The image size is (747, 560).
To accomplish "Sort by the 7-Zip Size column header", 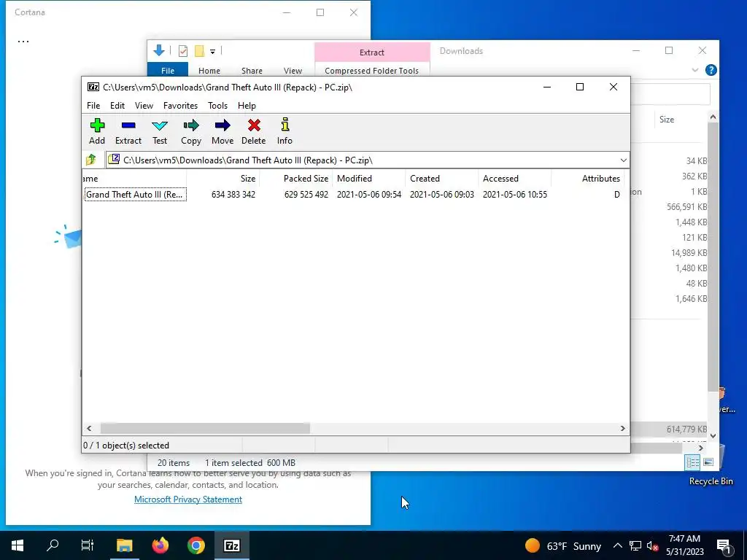I will 223,179.
